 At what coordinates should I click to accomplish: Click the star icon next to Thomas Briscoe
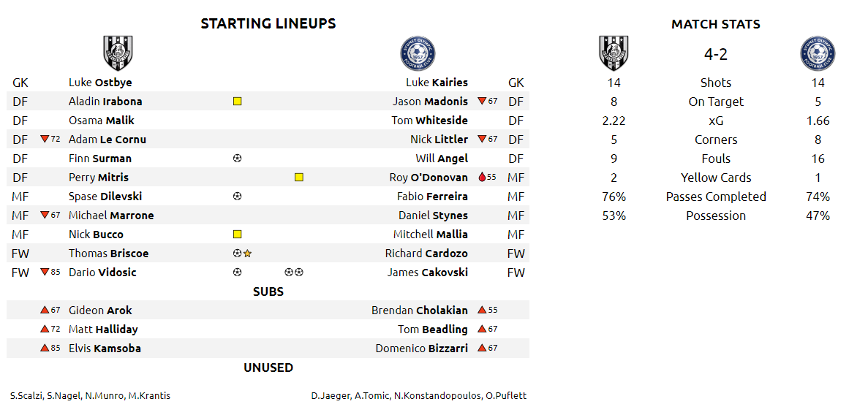(x=248, y=254)
